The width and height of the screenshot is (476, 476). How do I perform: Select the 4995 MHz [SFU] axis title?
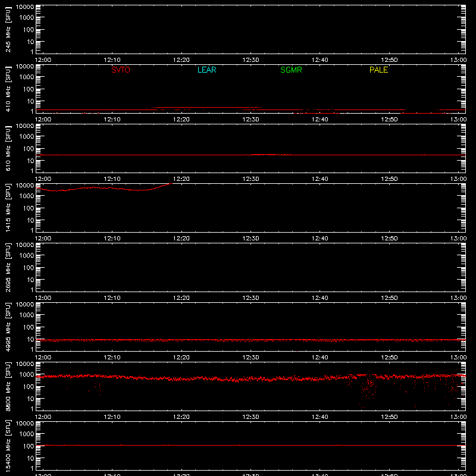coord(8,327)
